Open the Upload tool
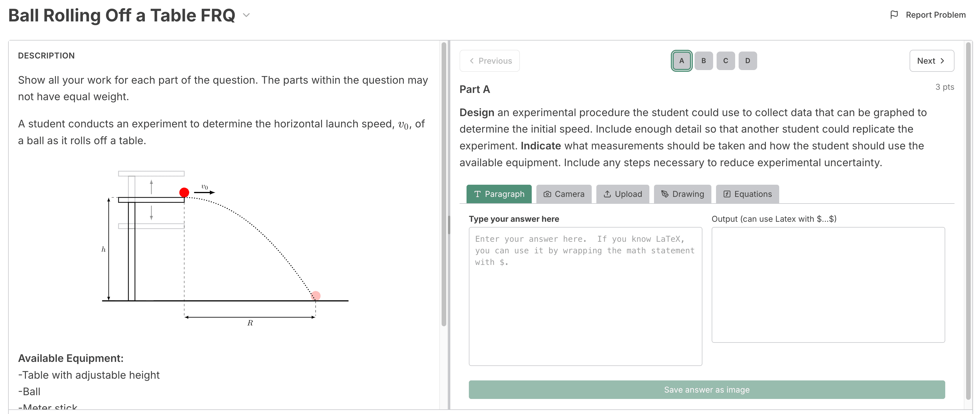The height and width of the screenshot is (414, 980). pos(622,194)
